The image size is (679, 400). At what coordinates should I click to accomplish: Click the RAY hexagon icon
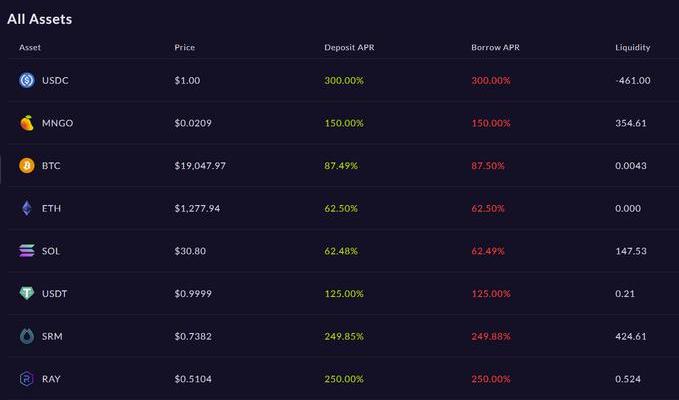tap(27, 379)
